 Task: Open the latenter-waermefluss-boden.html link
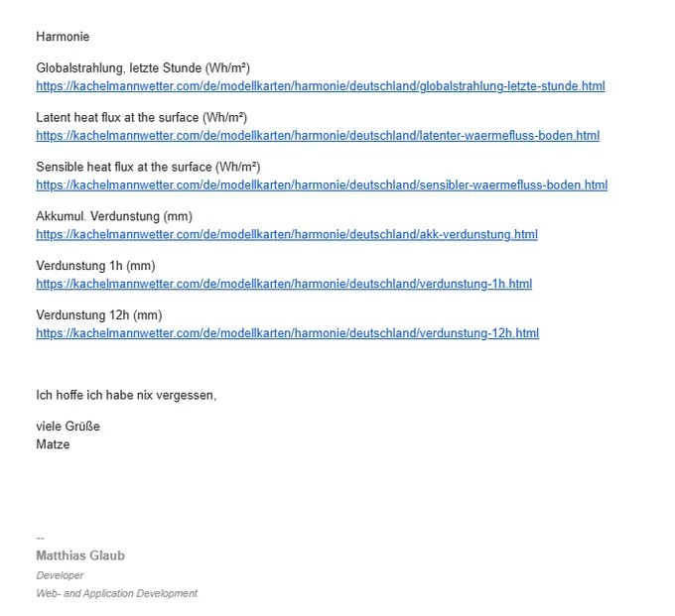318,136
